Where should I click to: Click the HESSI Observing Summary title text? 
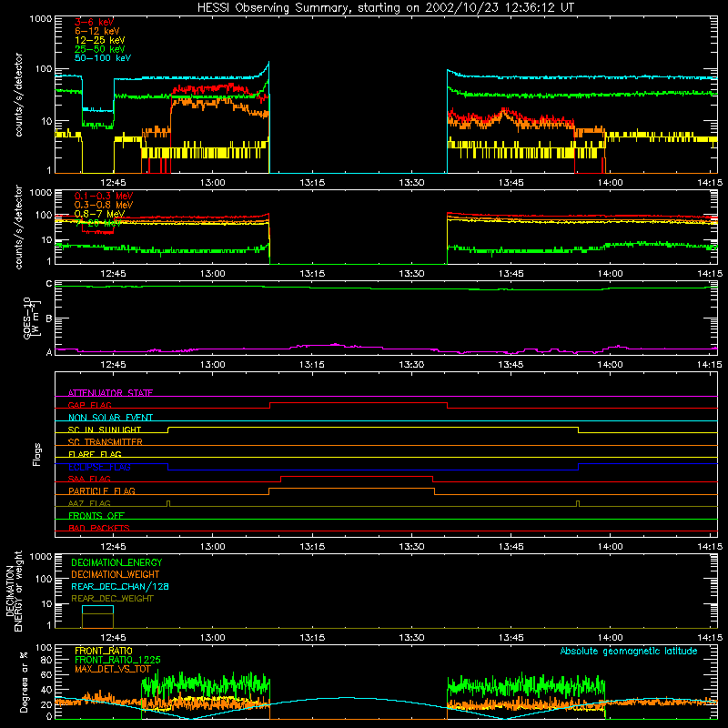(386, 8)
